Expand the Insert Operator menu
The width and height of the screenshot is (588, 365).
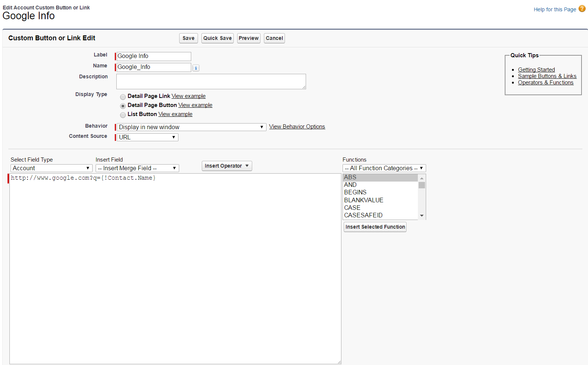[227, 166]
